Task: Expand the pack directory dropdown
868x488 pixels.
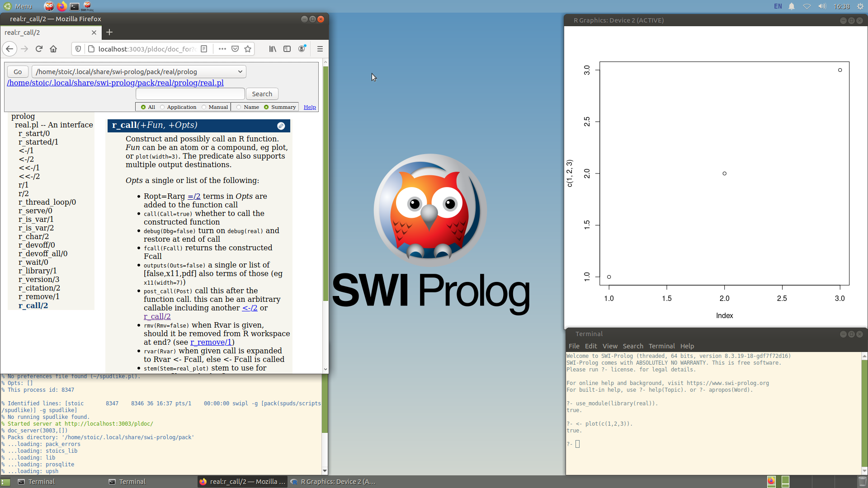Action: [139, 71]
